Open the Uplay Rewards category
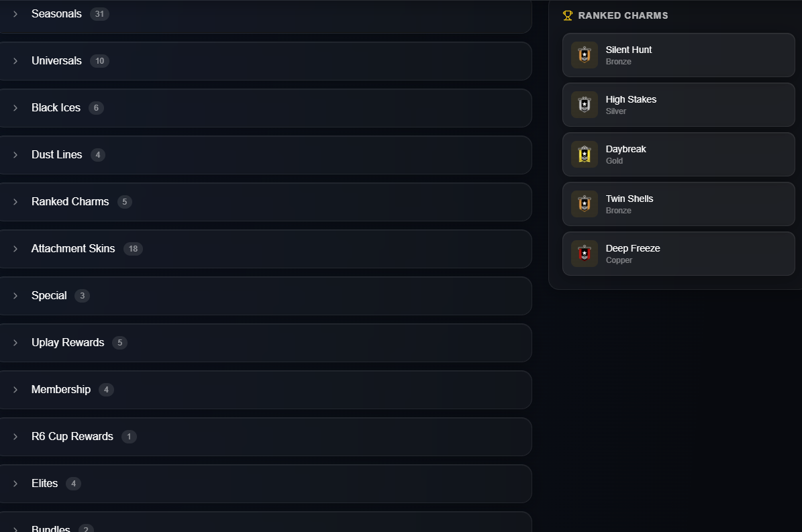Viewport: 802px width, 532px height. point(265,343)
